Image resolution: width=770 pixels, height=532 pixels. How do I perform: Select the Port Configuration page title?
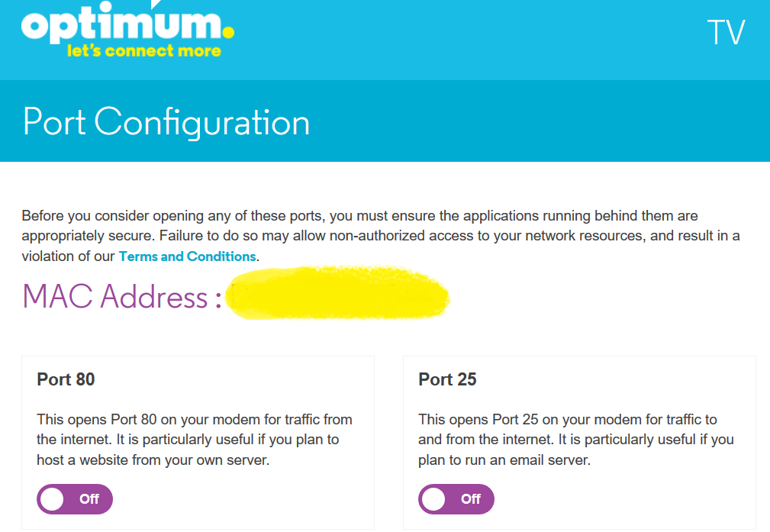pyautogui.click(x=166, y=121)
